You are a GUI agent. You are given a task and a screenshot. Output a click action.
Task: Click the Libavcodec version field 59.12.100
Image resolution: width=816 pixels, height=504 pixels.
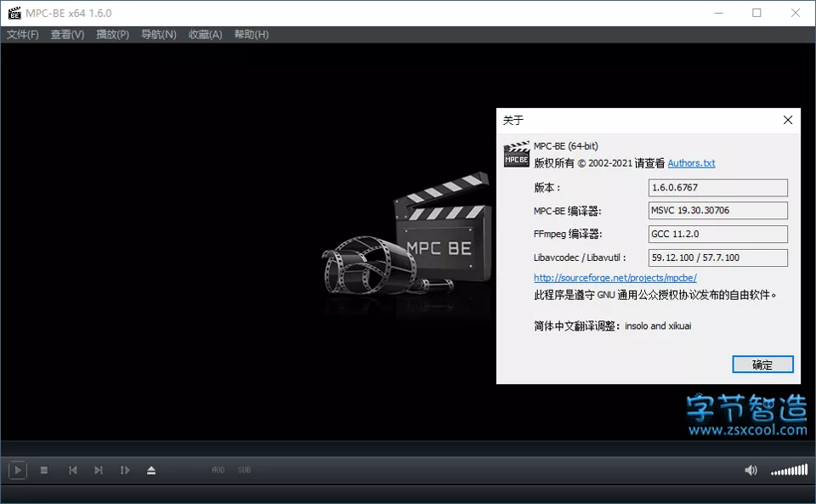pos(717,258)
